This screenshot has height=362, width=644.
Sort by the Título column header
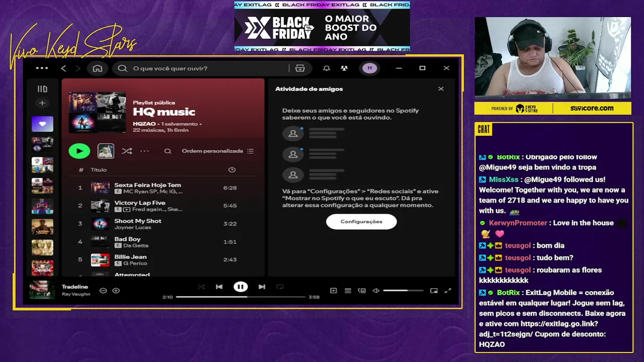pyautogui.click(x=99, y=170)
